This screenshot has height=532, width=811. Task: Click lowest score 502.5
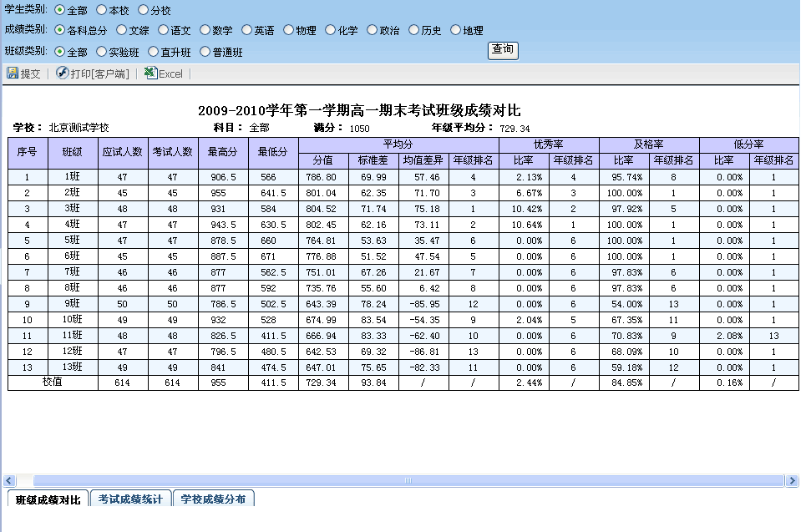(274, 304)
